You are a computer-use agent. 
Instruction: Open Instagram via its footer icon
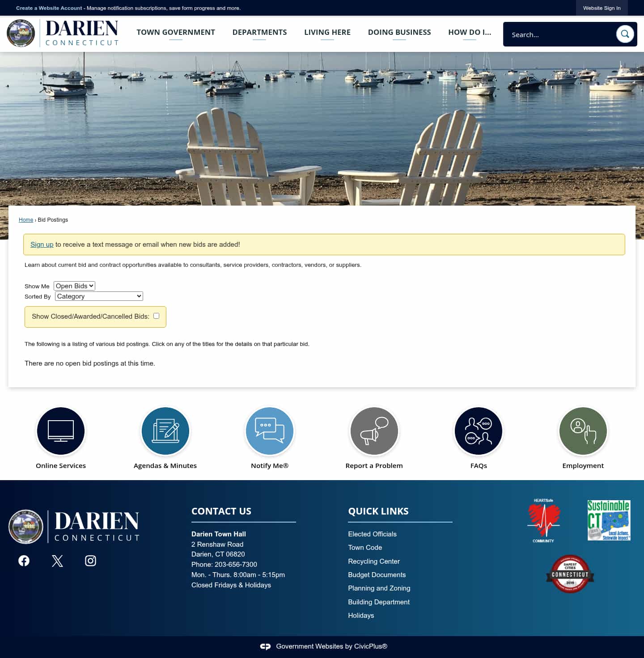[90, 561]
